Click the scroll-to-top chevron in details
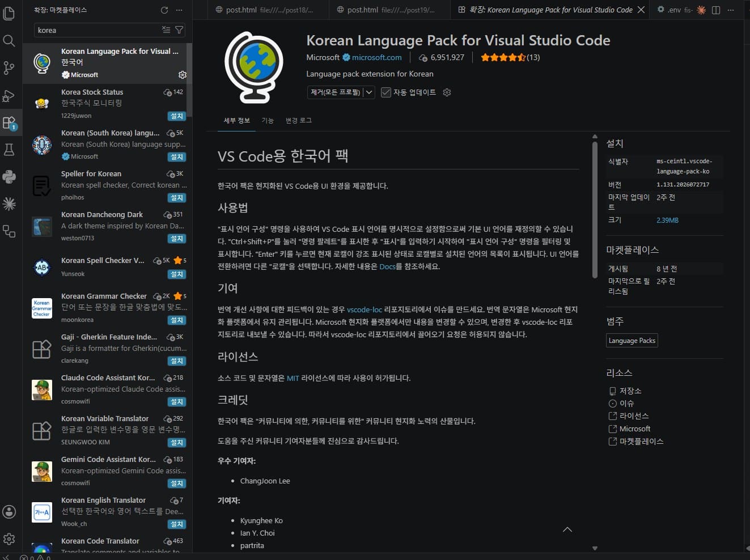The height and width of the screenshot is (560, 750). coord(567,529)
